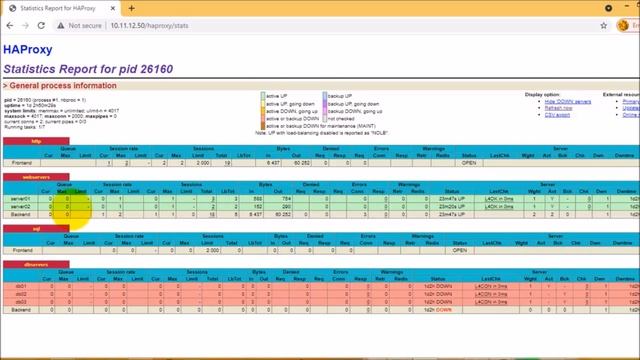Click the Hide DOWN servers link
640x360 pixels.
(568, 102)
